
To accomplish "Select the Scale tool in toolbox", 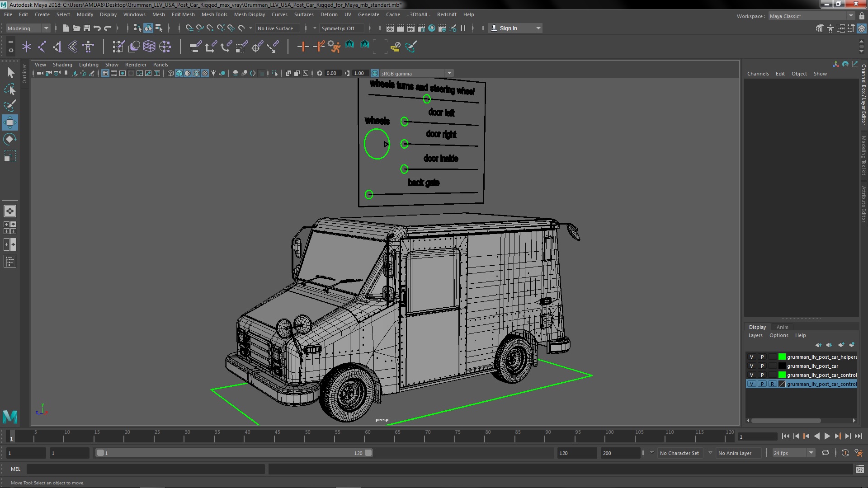I will (10, 156).
